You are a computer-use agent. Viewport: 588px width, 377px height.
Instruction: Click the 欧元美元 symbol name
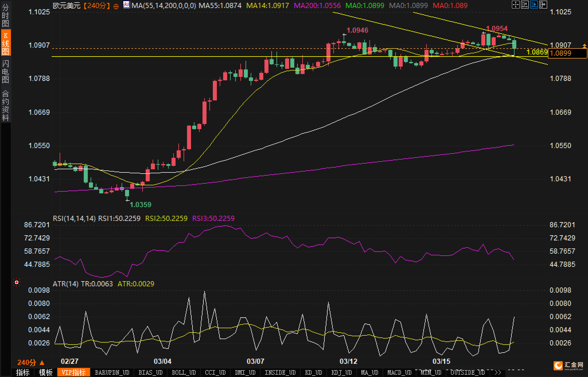tap(67, 5)
